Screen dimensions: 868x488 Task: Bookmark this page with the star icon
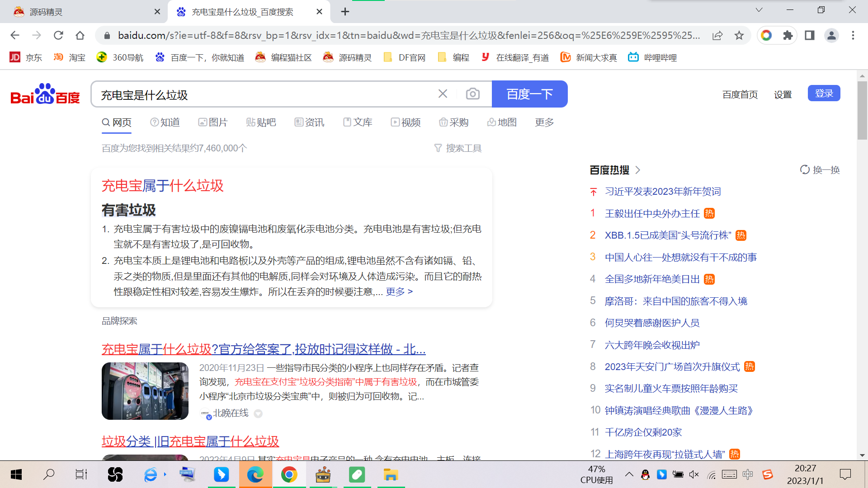[739, 35]
